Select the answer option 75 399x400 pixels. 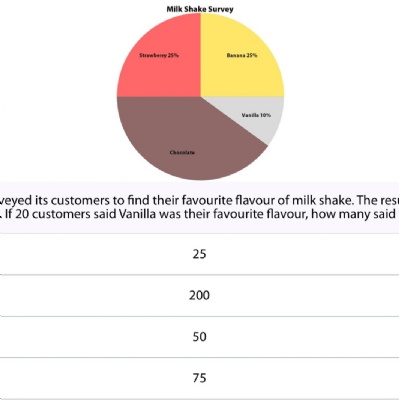click(199, 378)
